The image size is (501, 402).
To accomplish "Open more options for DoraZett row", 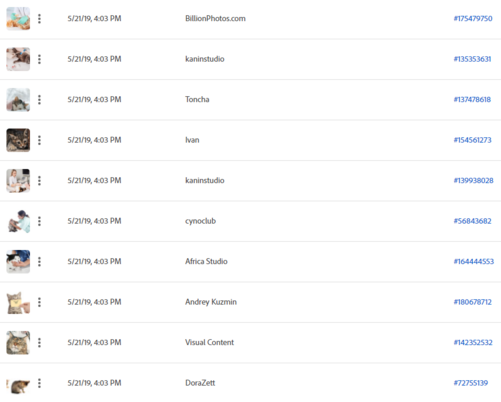I will (39, 383).
